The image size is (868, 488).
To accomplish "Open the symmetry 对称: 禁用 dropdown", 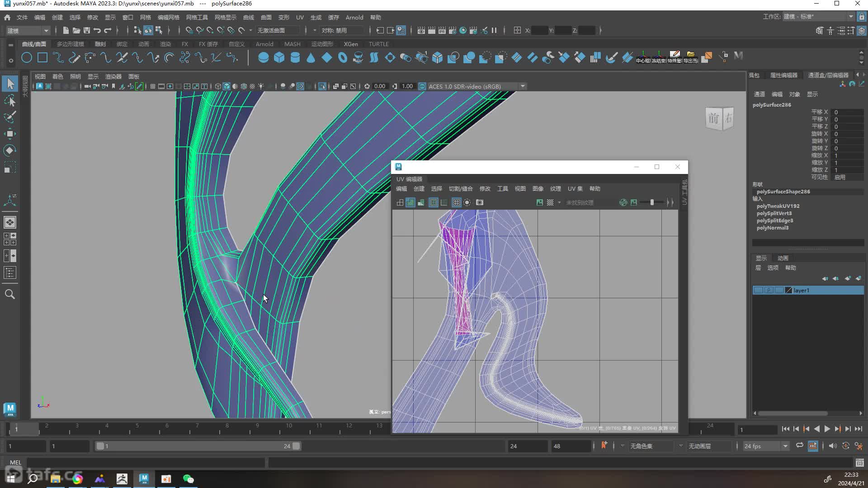I will click(342, 30).
